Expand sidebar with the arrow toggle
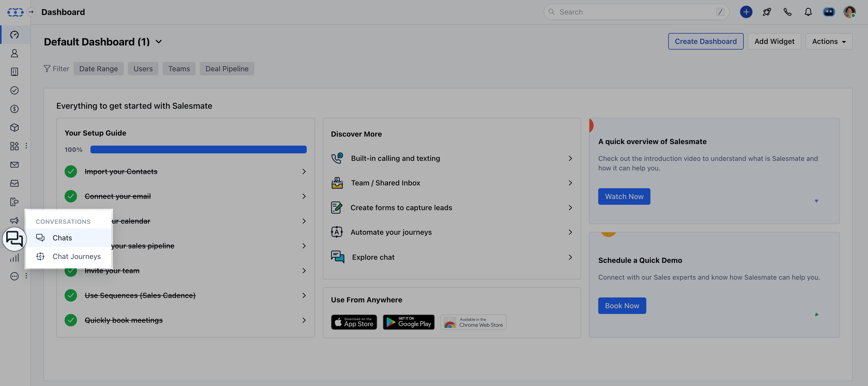This screenshot has height=386, width=868. [31, 12]
